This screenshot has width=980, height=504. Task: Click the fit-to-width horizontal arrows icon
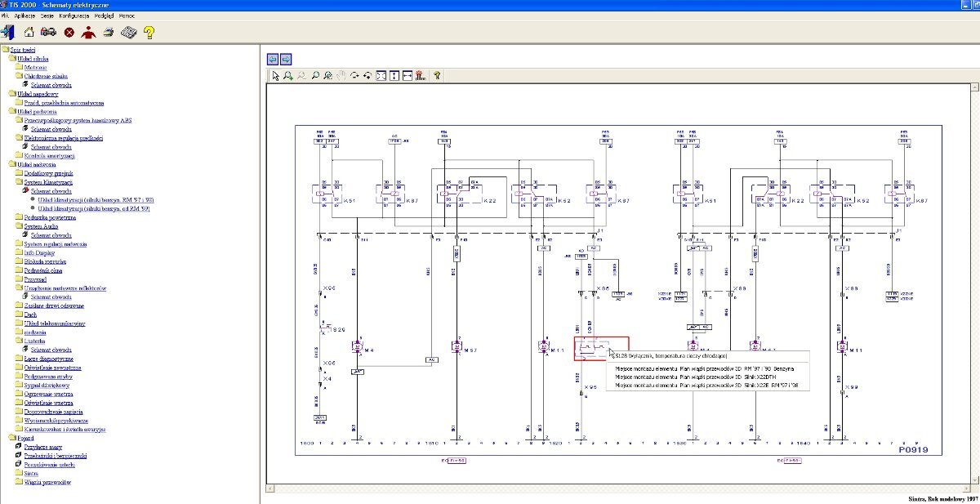pos(407,75)
